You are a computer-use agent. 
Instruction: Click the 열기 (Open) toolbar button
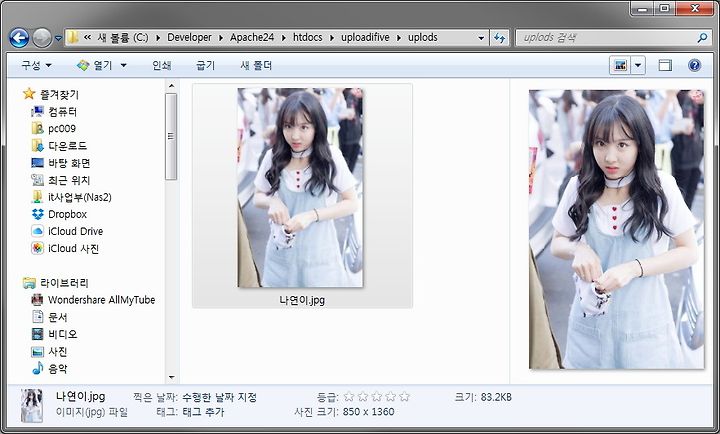click(x=96, y=65)
